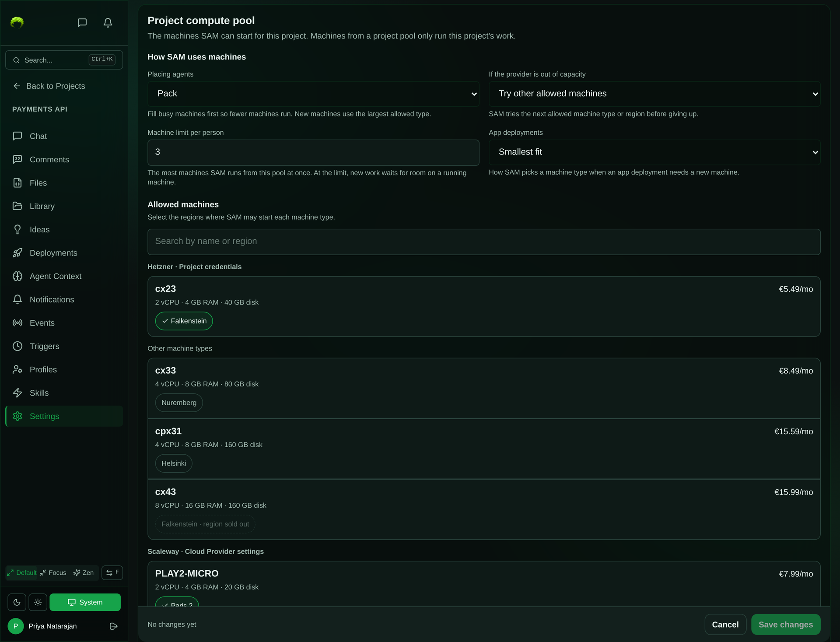The width and height of the screenshot is (840, 642).
Task: Switch to light theme sun icon
Action: tap(38, 602)
